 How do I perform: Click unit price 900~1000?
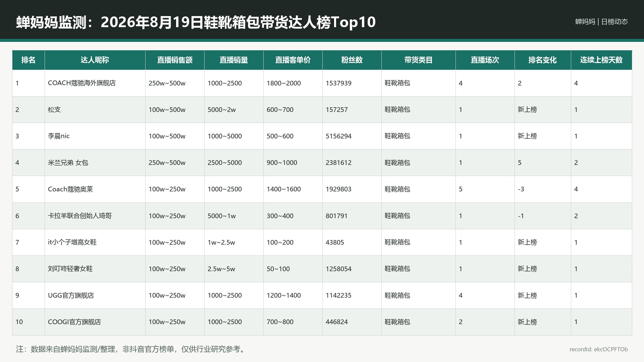(282, 163)
